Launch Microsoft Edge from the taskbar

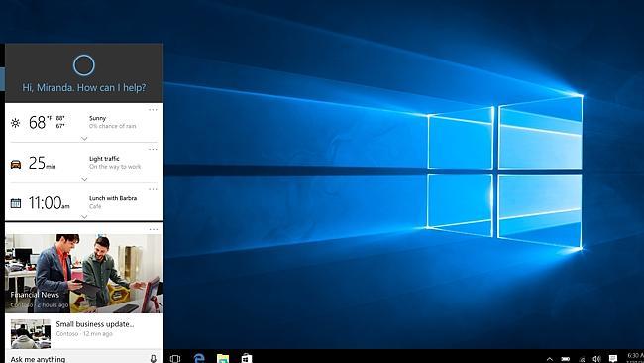click(x=199, y=358)
